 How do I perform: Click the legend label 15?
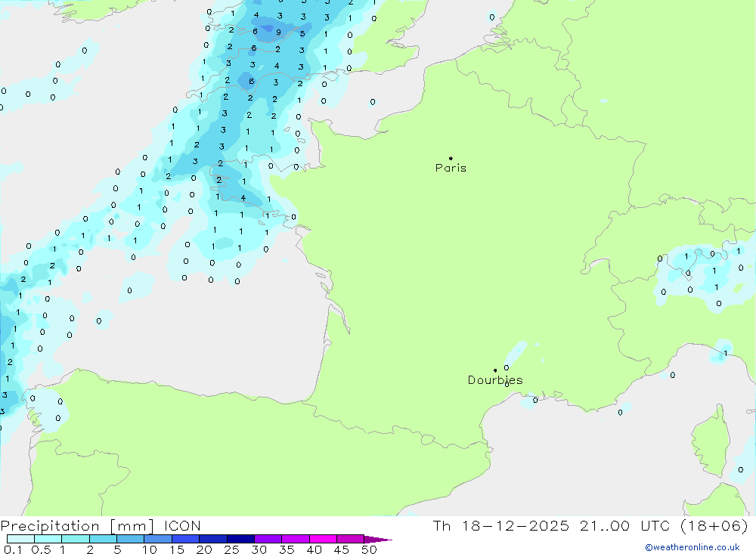pos(177,549)
